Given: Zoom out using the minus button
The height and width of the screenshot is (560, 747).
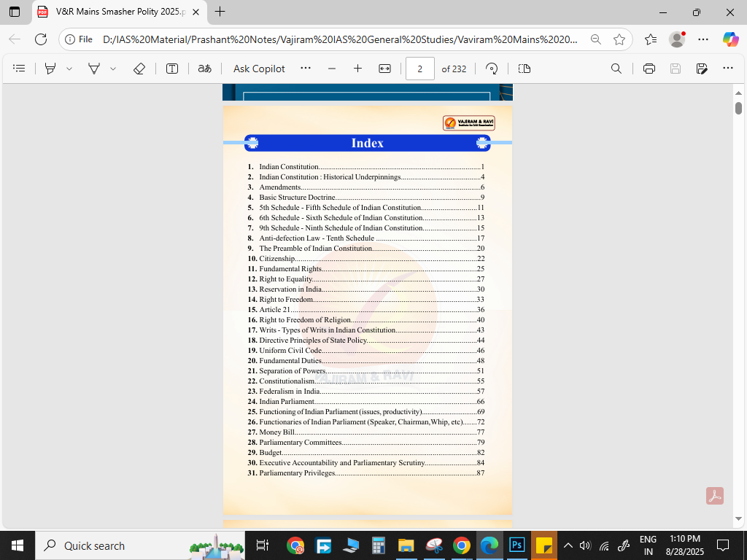Looking at the screenshot, I should [x=332, y=69].
